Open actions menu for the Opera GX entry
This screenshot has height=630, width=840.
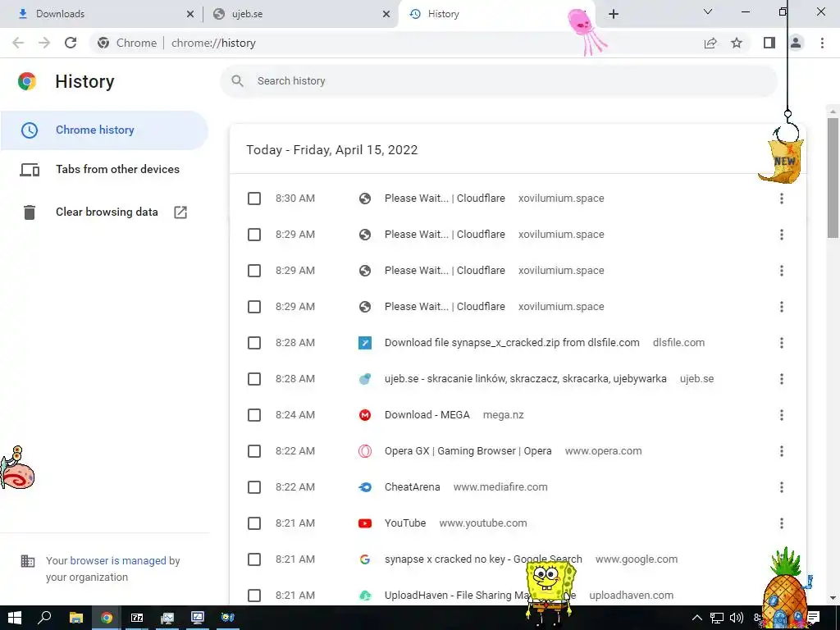[x=782, y=451]
